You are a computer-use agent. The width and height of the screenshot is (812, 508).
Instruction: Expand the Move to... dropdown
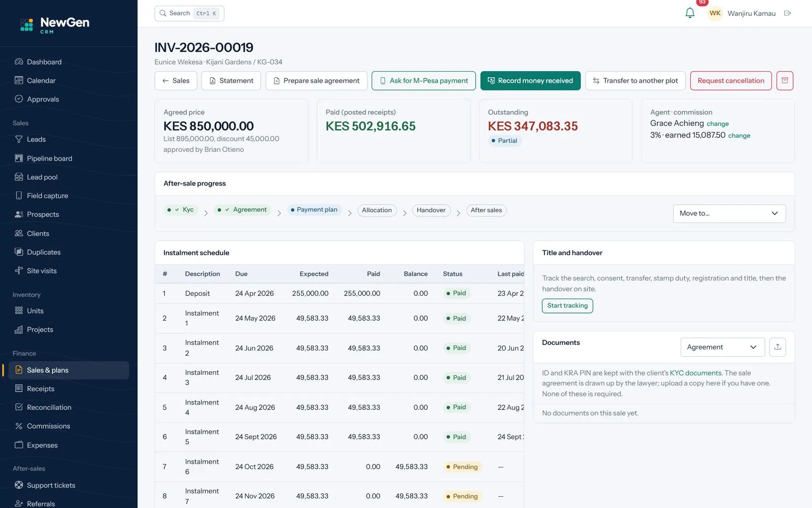pos(729,213)
